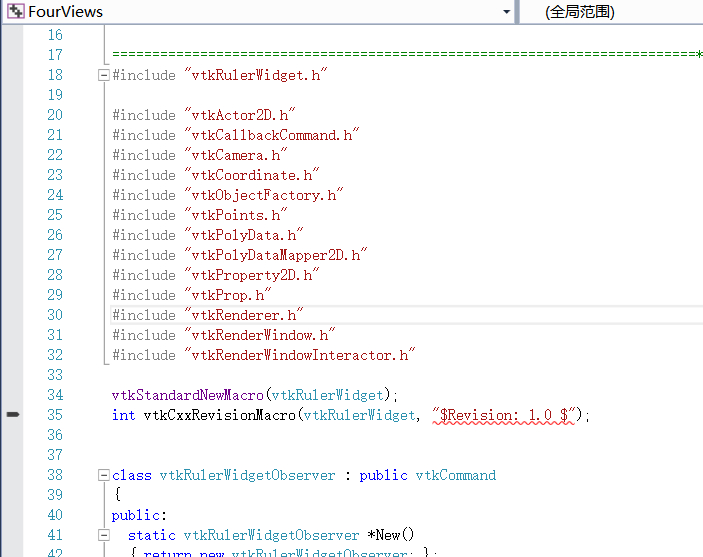
Task: Click the "vtkRenderWindow.h" include string
Action: pos(260,335)
